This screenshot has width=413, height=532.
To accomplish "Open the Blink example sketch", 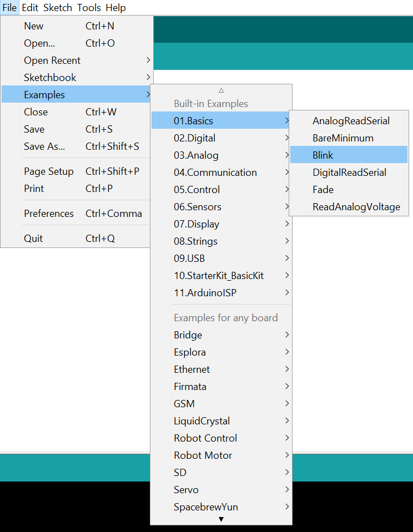I will point(349,155).
